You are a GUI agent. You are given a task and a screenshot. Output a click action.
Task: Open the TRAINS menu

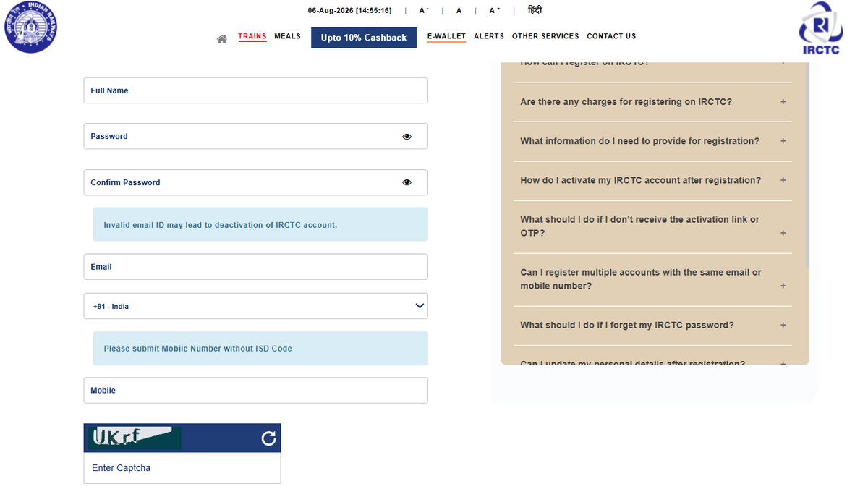pyautogui.click(x=252, y=36)
